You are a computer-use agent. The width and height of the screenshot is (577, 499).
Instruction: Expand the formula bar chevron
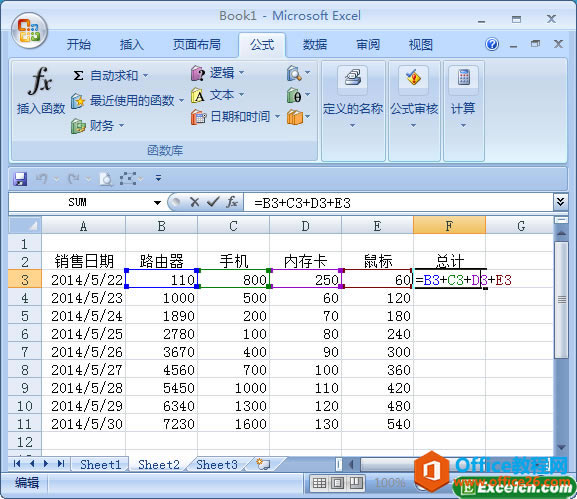click(560, 202)
